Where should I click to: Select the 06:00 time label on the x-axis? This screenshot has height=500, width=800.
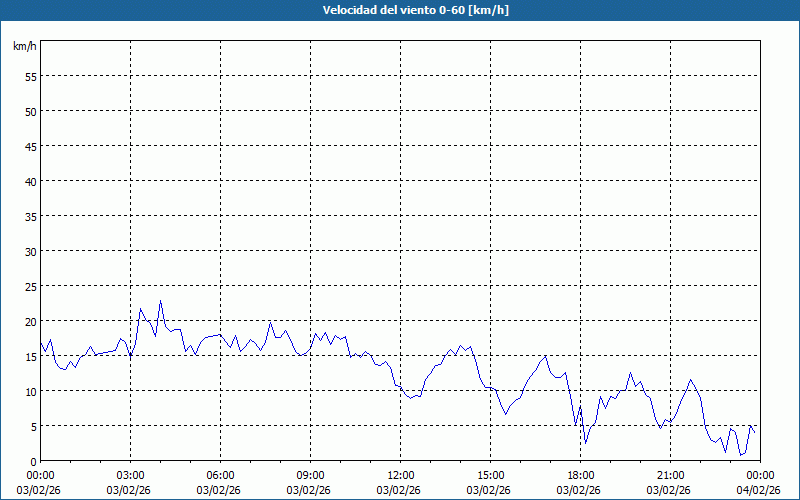pos(220,474)
